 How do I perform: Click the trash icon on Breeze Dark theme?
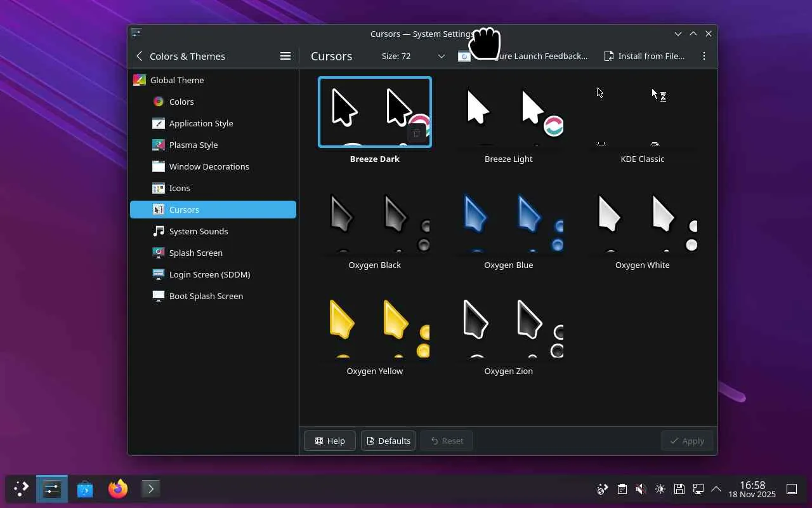tap(417, 133)
